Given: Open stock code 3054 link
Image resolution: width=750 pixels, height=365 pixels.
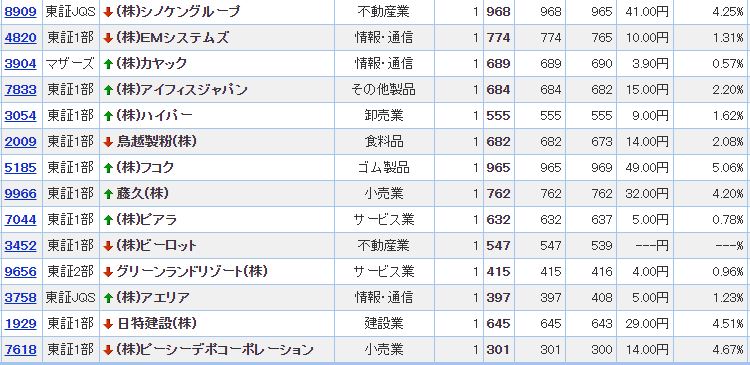Looking at the screenshot, I should [x=21, y=115].
